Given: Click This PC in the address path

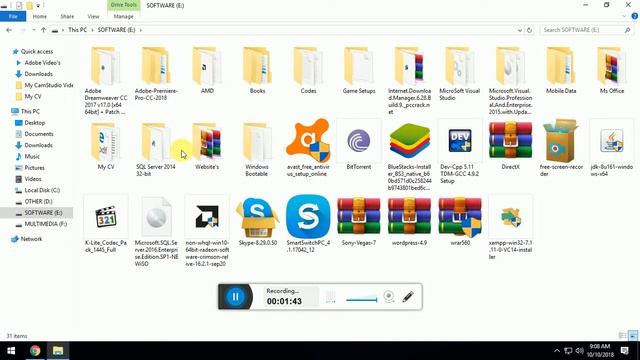Looking at the screenshot, I should 78,30.
